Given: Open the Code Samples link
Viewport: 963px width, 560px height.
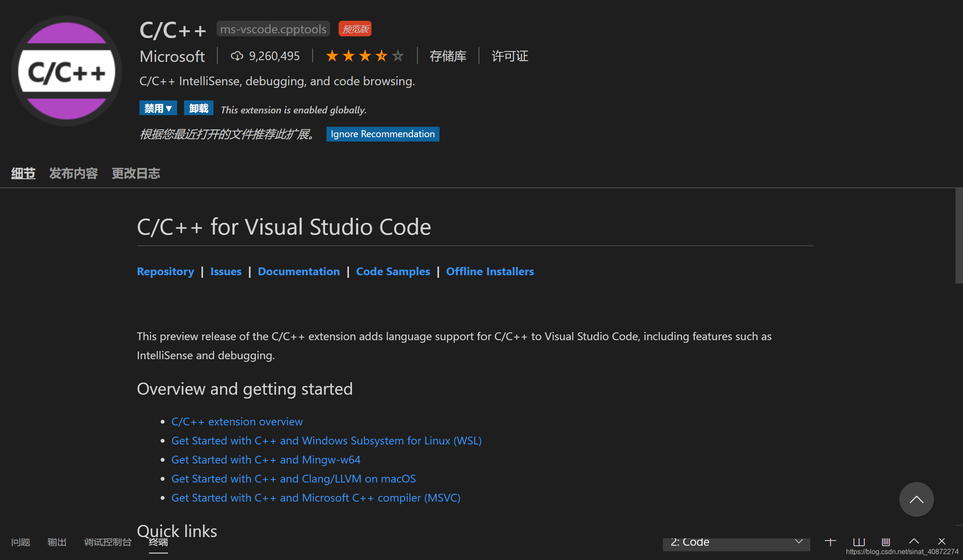Looking at the screenshot, I should (x=393, y=271).
